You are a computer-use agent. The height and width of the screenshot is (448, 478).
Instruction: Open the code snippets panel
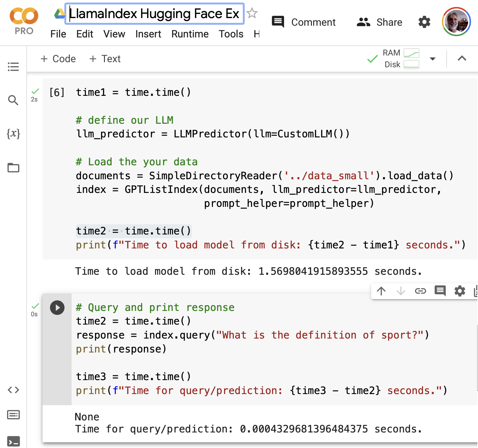tap(13, 390)
